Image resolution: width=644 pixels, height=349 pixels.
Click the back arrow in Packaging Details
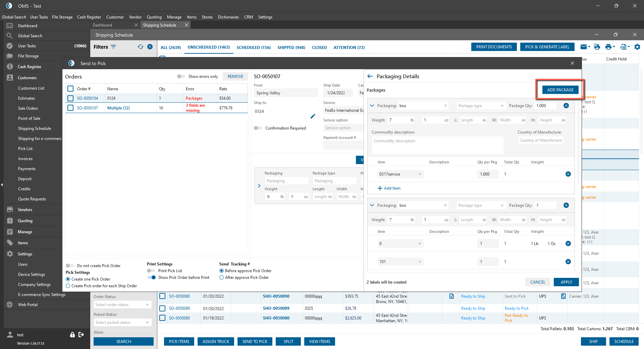(370, 76)
